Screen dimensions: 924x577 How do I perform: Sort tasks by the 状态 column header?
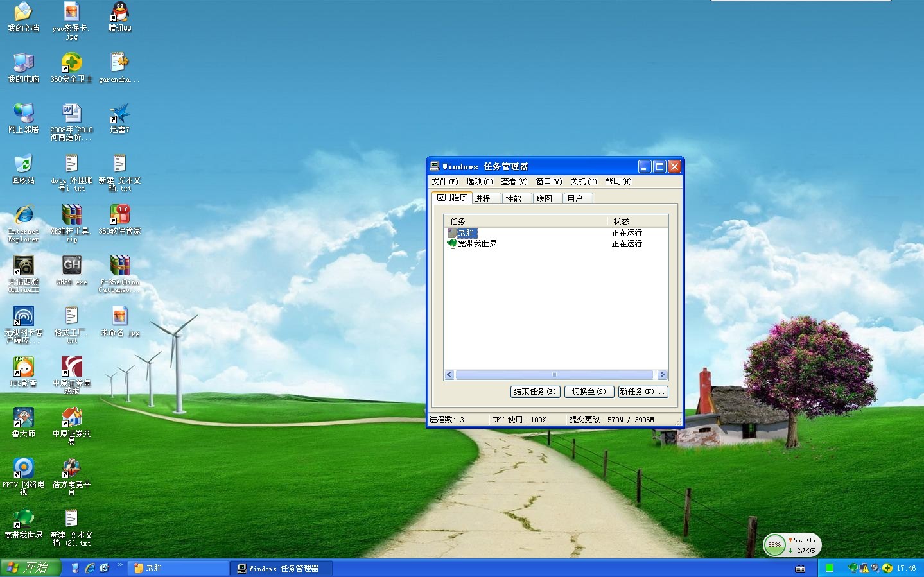pyautogui.click(x=638, y=221)
